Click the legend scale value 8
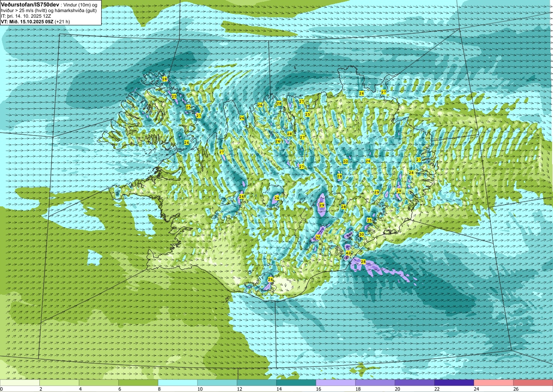 coord(158,389)
